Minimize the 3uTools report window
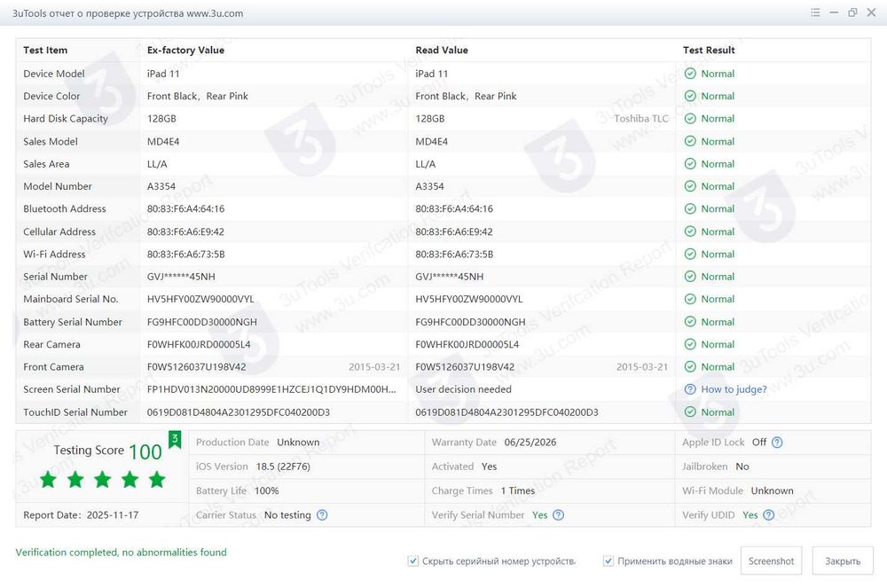Screen dimensions: 887x588 pos(834,12)
